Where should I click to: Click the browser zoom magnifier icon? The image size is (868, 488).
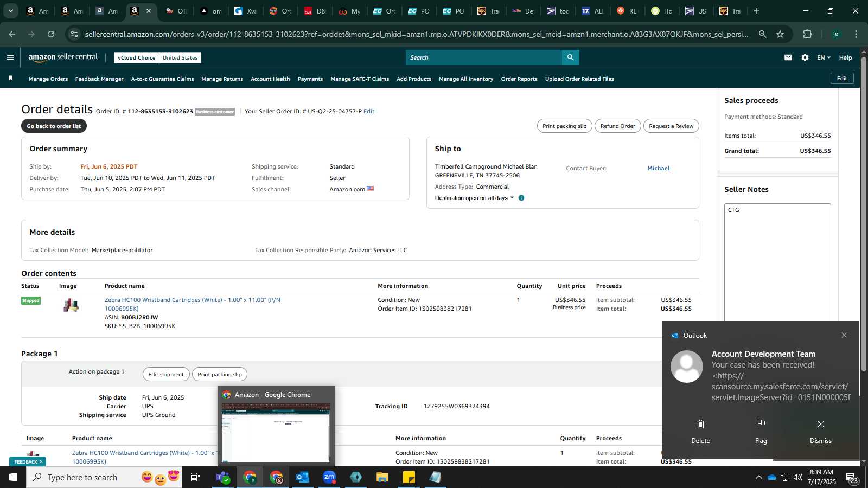tap(763, 34)
